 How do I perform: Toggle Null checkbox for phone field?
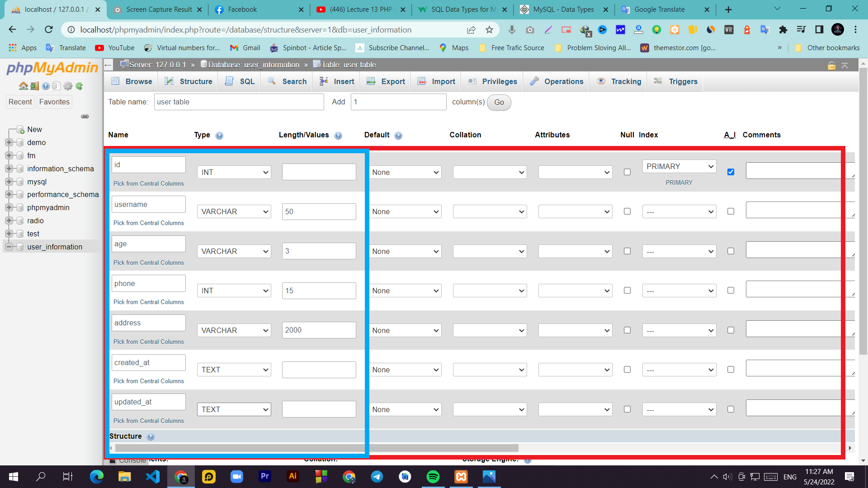coord(627,291)
